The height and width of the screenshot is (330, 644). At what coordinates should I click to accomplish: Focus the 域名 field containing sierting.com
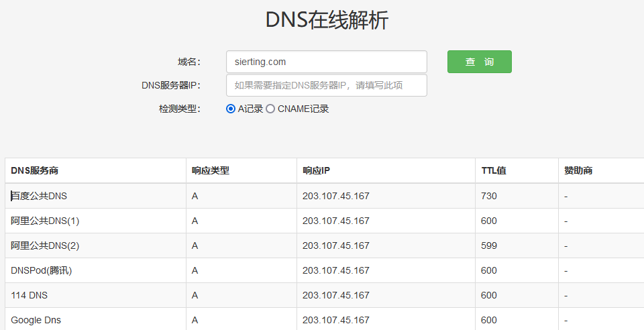pos(327,62)
